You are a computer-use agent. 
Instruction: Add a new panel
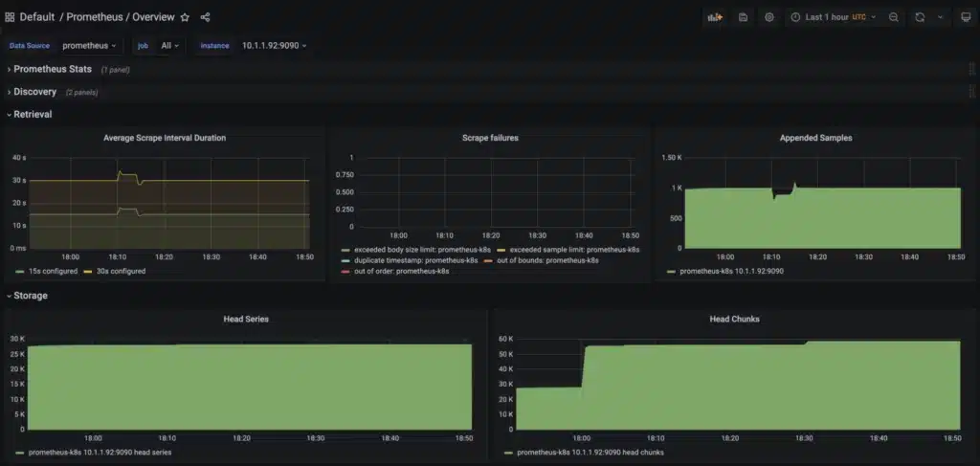pyautogui.click(x=714, y=17)
